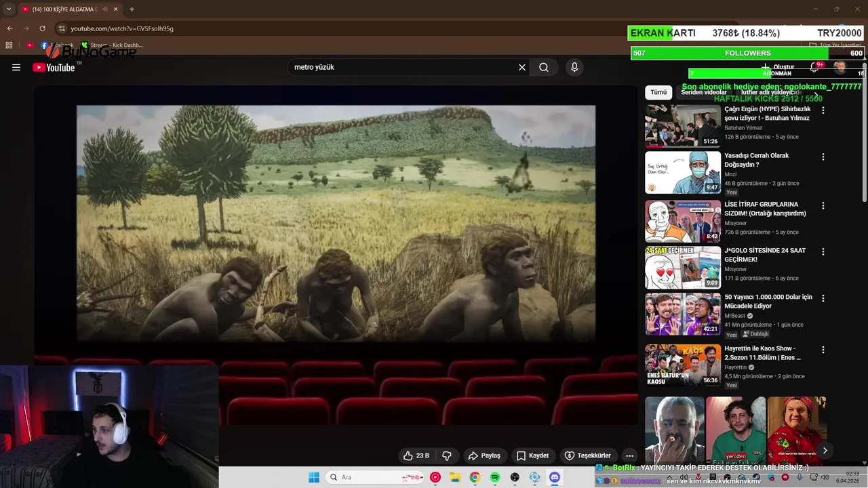Viewport: 868px width, 488px height.
Task: Open YouTube notifications bell
Action: click(814, 67)
